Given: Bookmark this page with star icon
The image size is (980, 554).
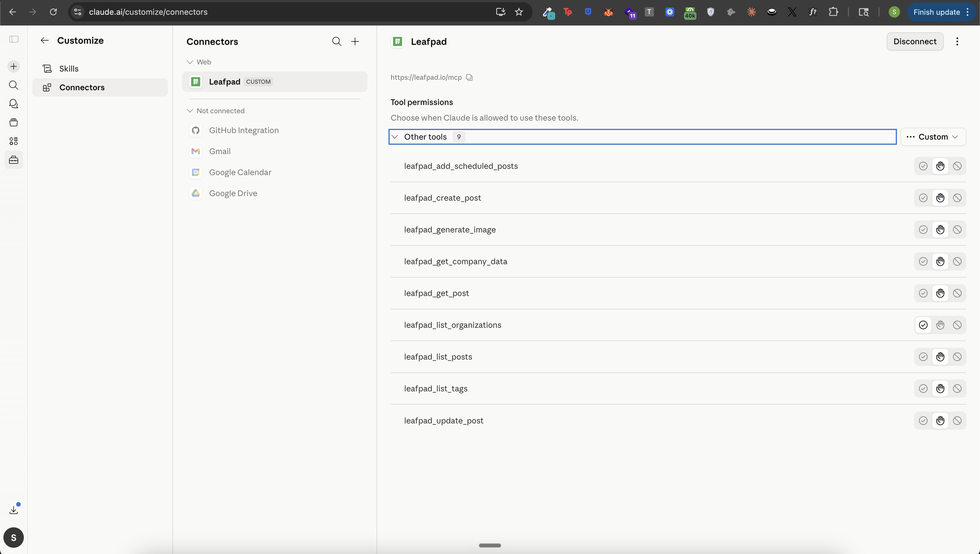Looking at the screenshot, I should [519, 12].
